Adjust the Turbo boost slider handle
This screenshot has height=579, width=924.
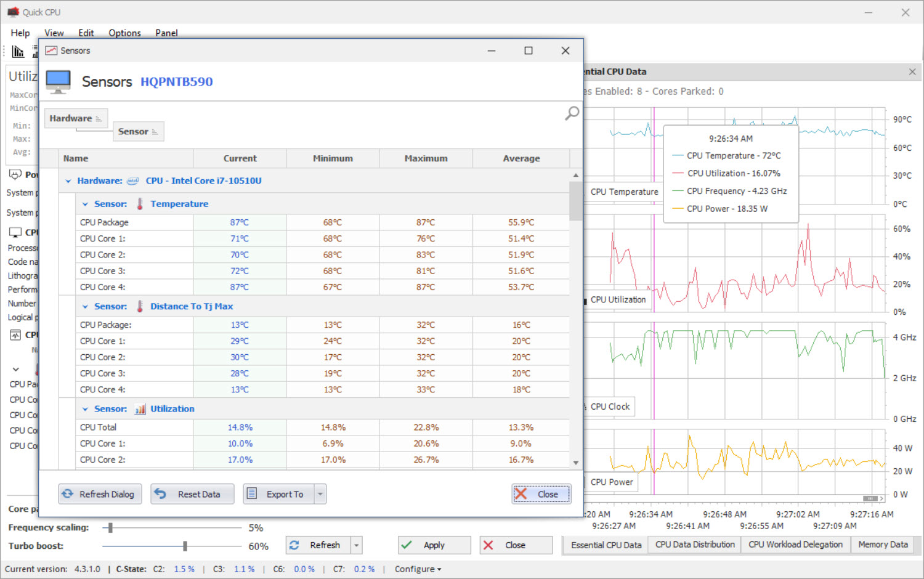[185, 546]
